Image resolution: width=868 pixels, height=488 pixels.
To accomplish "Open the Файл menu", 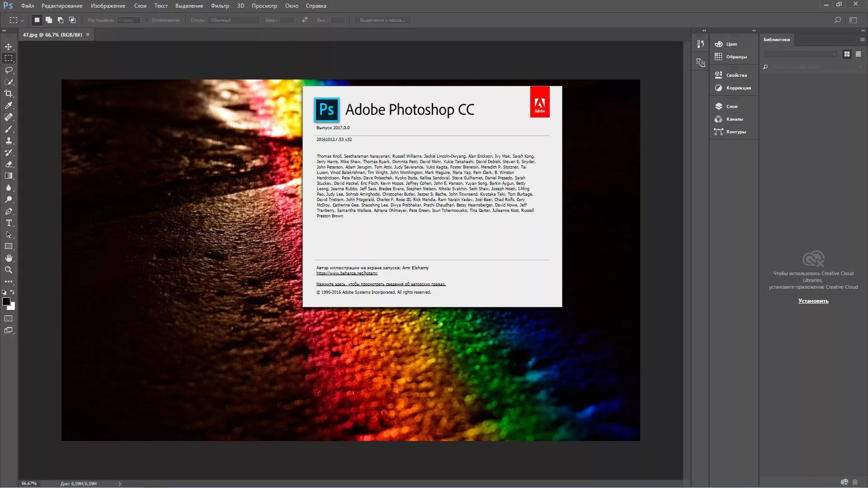I will (28, 6).
